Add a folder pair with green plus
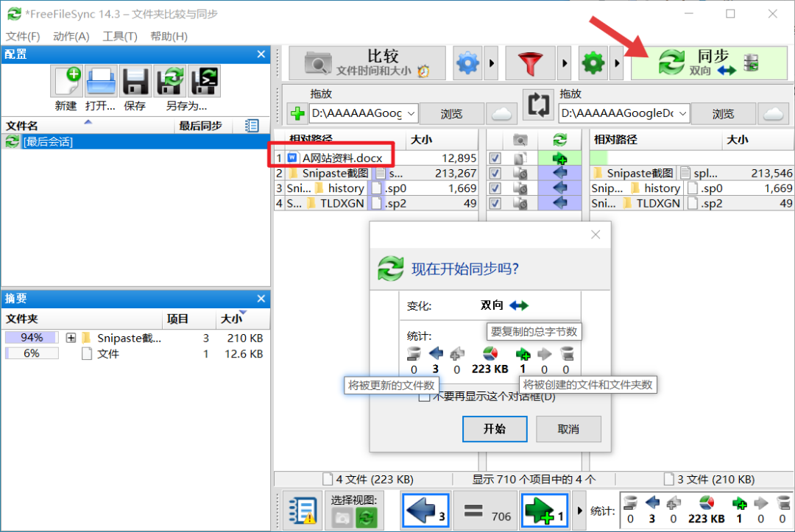795x532 pixels. pos(297,113)
